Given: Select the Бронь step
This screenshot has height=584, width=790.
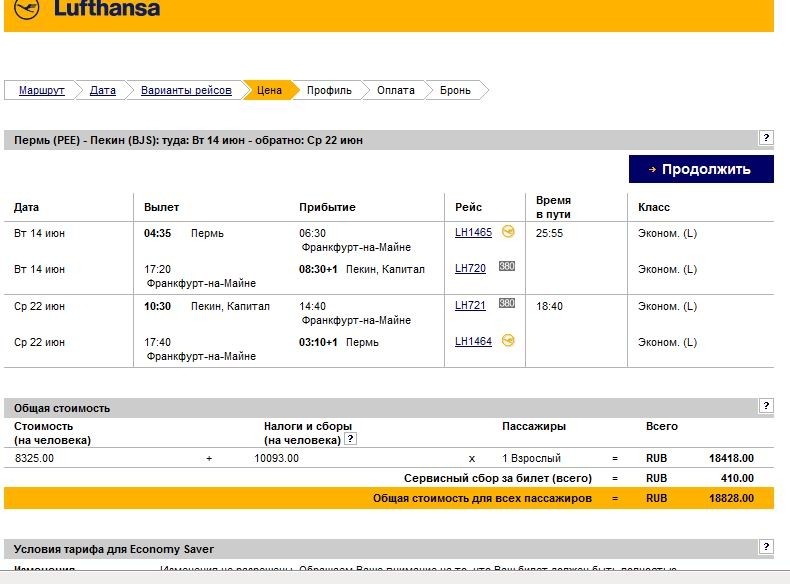Looking at the screenshot, I should pyautogui.click(x=455, y=90).
